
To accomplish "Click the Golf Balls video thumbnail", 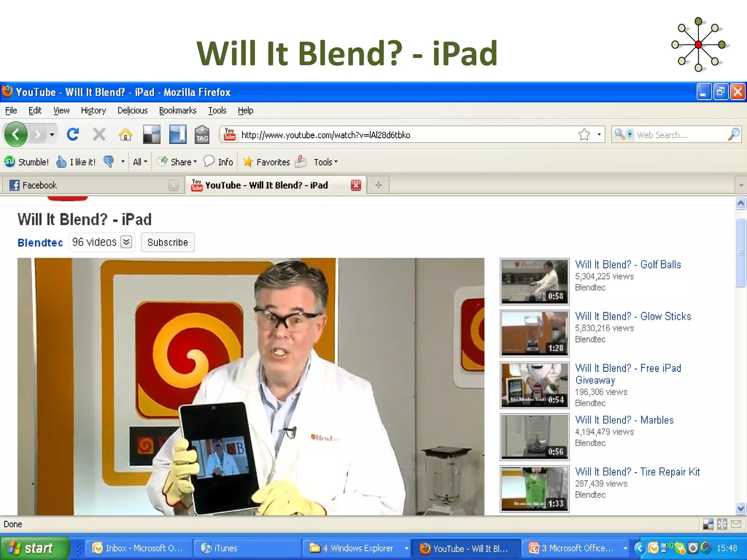I will (534, 281).
